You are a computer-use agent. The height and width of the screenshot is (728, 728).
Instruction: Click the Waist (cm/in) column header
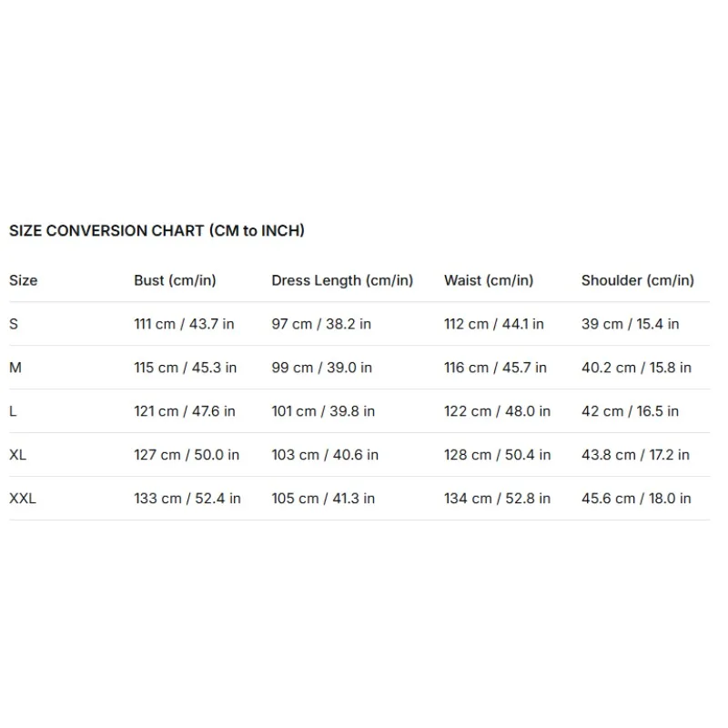(489, 280)
